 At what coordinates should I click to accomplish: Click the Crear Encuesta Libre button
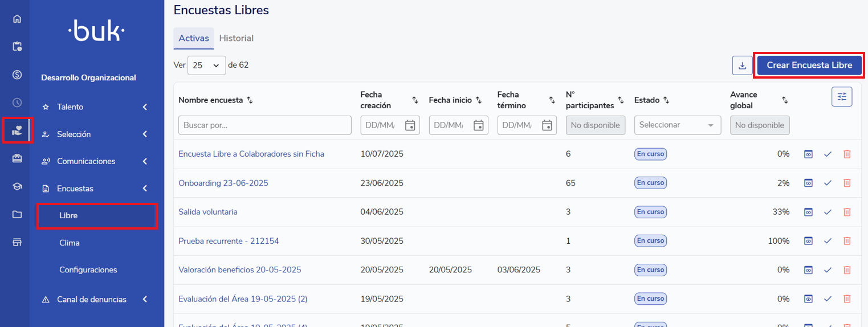click(x=809, y=66)
